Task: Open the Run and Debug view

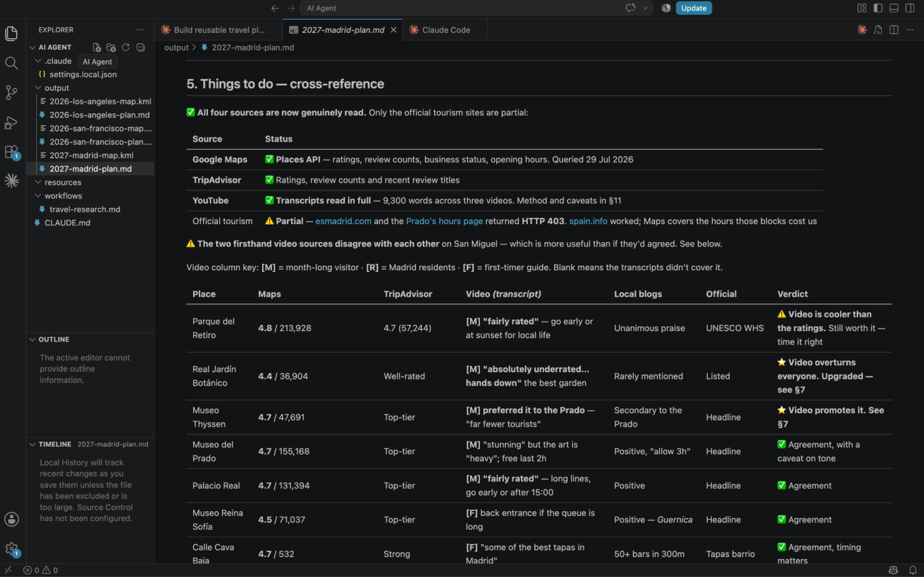Action: click(11, 122)
